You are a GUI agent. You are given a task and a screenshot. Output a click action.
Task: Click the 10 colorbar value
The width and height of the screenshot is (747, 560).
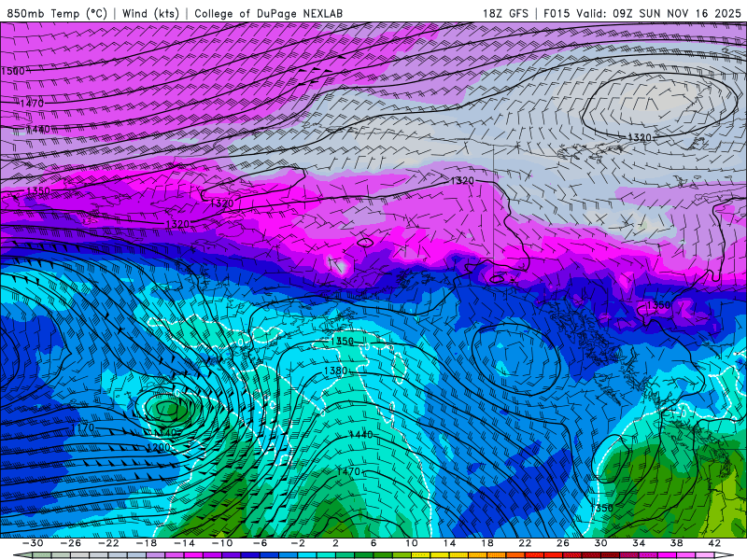click(412, 543)
